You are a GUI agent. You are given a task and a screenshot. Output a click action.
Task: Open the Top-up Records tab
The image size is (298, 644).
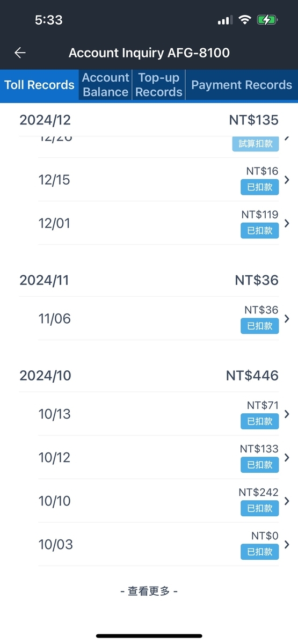(x=158, y=85)
